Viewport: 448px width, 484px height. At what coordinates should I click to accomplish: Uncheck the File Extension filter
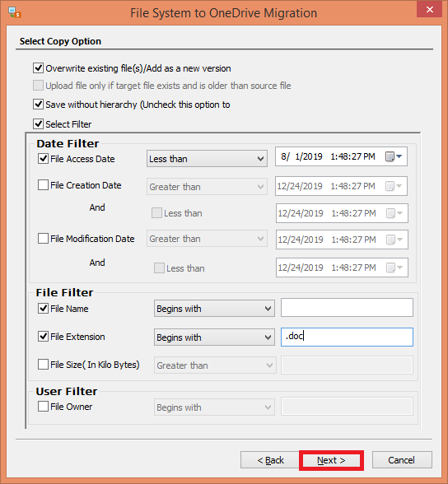click(43, 336)
